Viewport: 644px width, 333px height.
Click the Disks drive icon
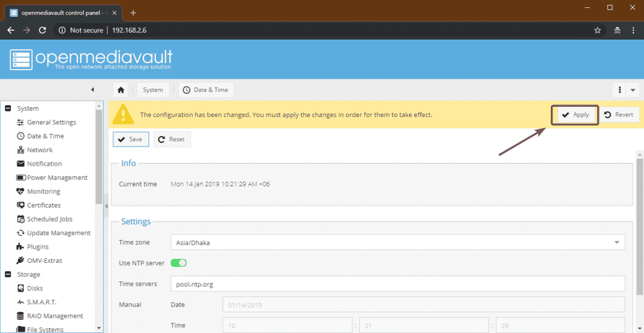(20, 288)
